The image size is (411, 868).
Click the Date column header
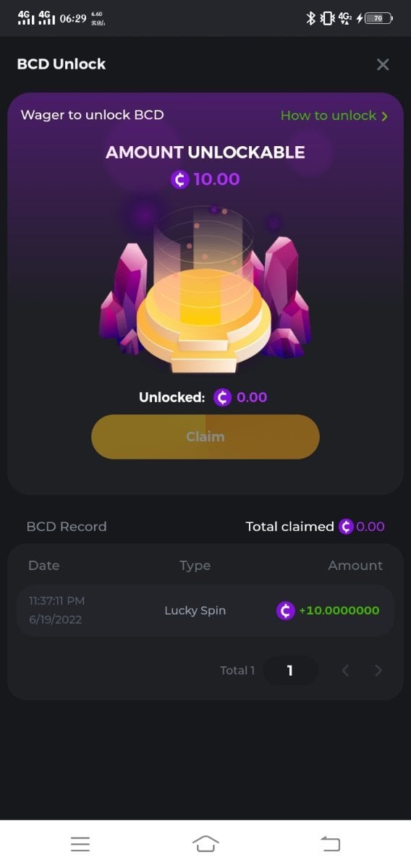tap(44, 566)
